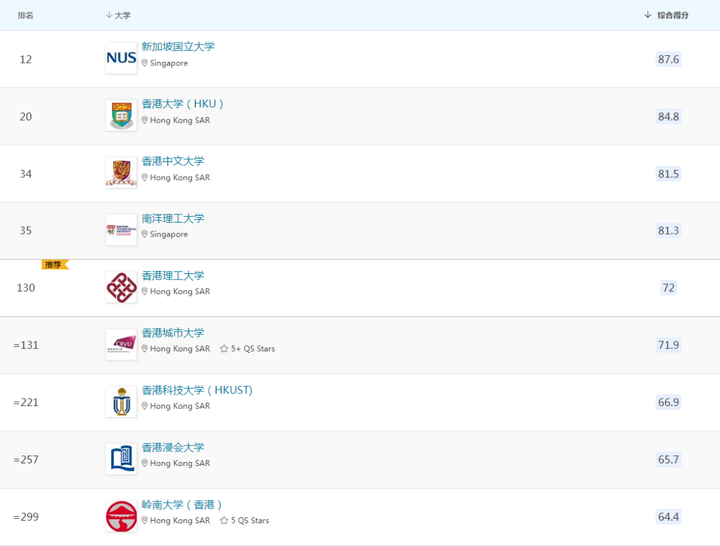The image size is (720, 546).
Task: Click the HKUST logo
Action: click(121, 402)
